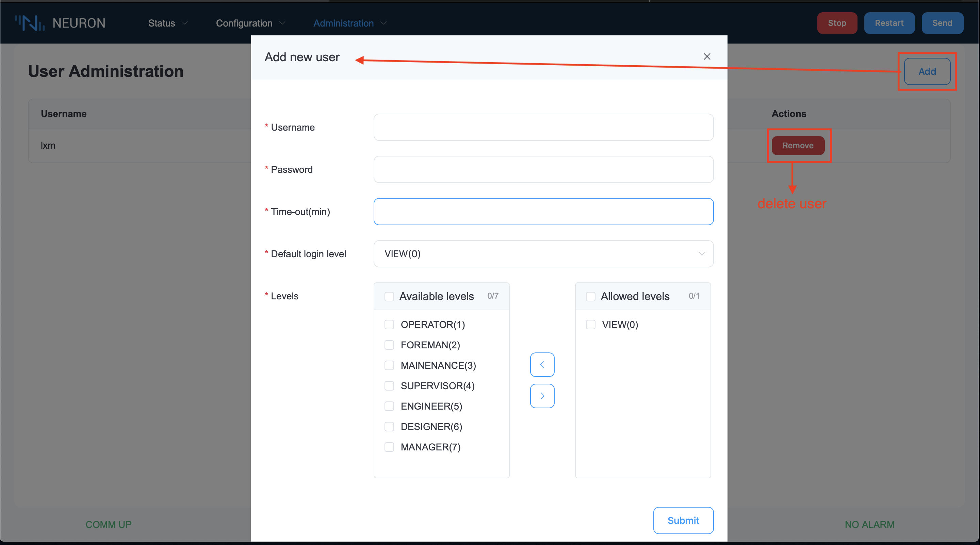Expand the Configuration menu
This screenshot has height=545, width=980.
(x=250, y=23)
